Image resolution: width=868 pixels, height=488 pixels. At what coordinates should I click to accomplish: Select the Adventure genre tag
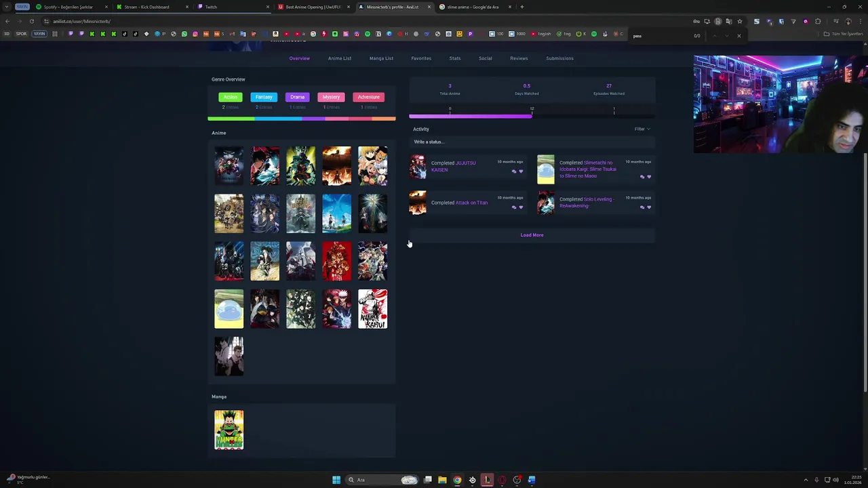coord(369,97)
